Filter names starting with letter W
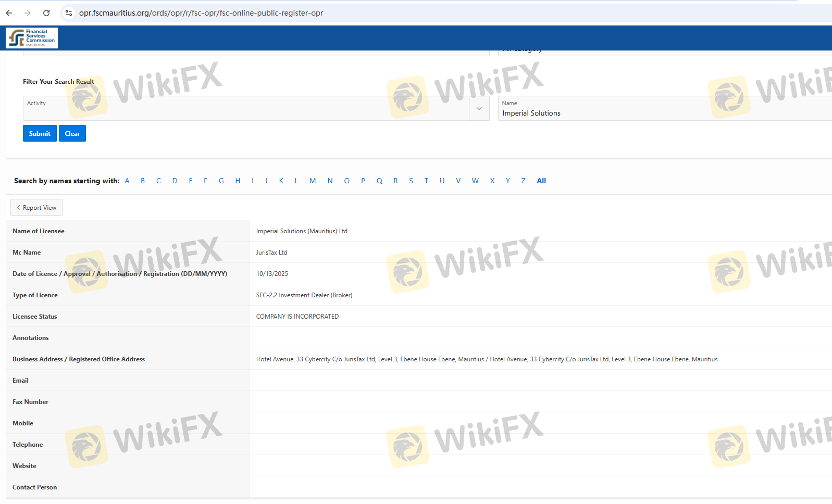The width and height of the screenshot is (832, 504). click(475, 181)
